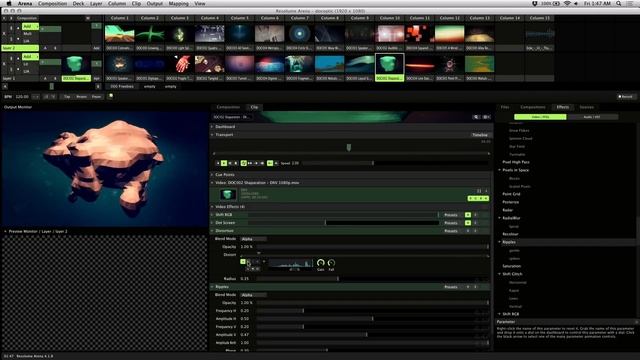The height and width of the screenshot is (360, 640).
Task: Click the Spotlight search icon
Action: click(619, 4)
